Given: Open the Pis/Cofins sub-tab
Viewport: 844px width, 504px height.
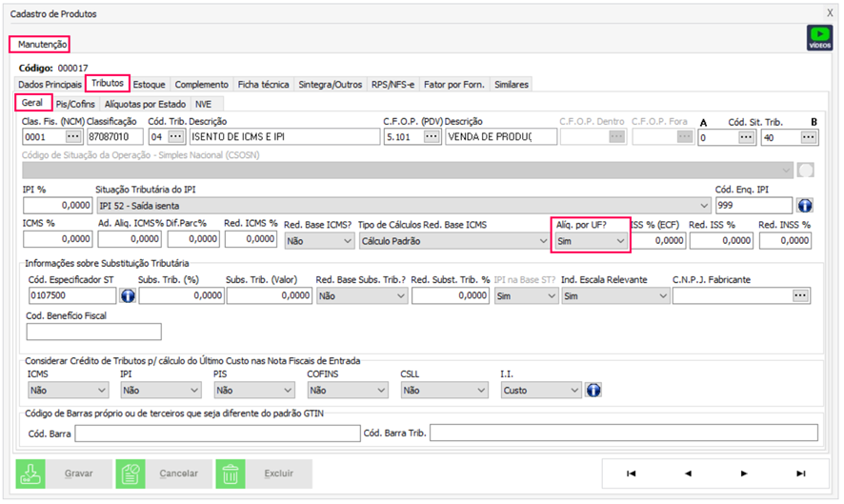Looking at the screenshot, I should pyautogui.click(x=75, y=104).
